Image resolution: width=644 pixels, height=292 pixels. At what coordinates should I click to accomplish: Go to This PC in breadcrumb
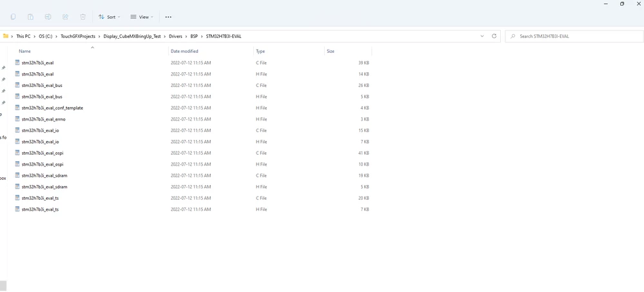click(23, 36)
